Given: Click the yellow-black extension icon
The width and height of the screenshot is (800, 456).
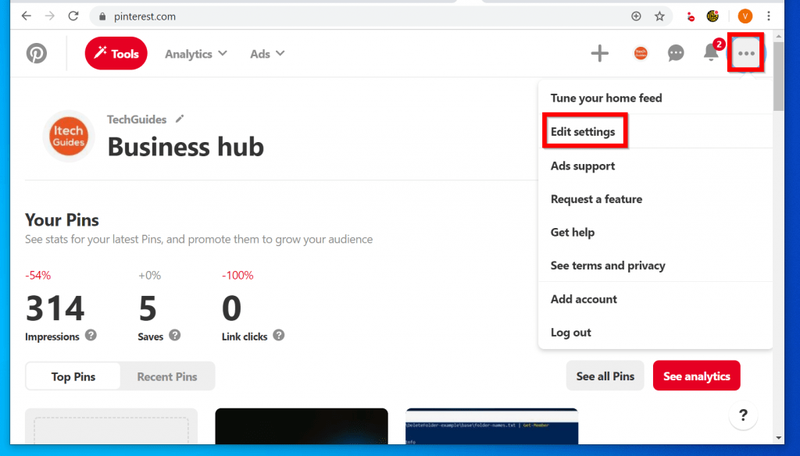Looking at the screenshot, I should click(713, 16).
